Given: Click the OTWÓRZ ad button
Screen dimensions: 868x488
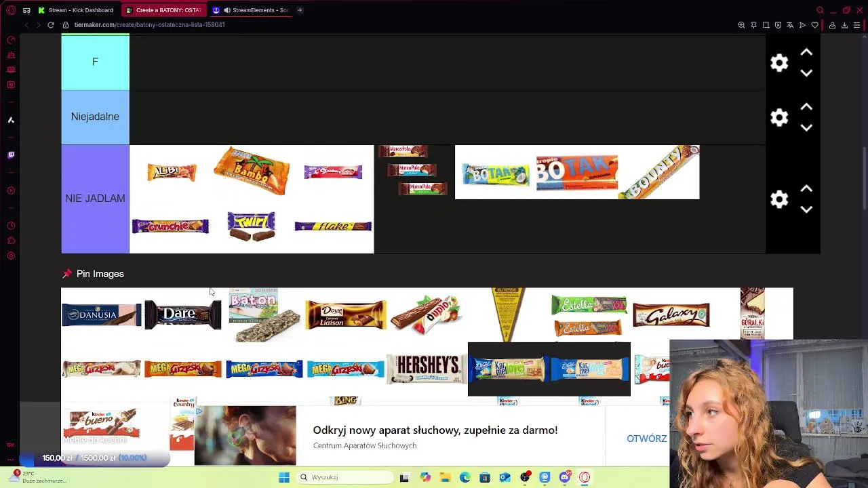Looking at the screenshot, I should 646,439.
